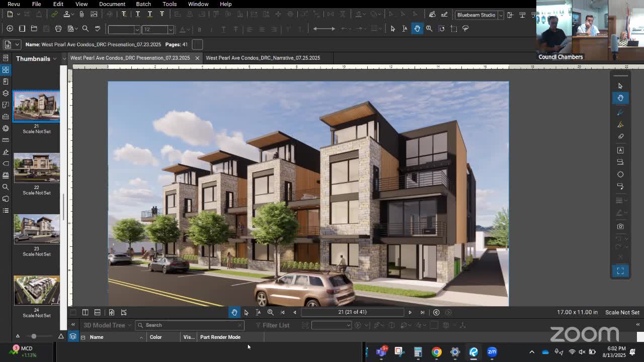The image size is (644, 362).
Task: Switch to West Pearl Ave Condos_DRC_Narrative tab
Action: (x=263, y=58)
